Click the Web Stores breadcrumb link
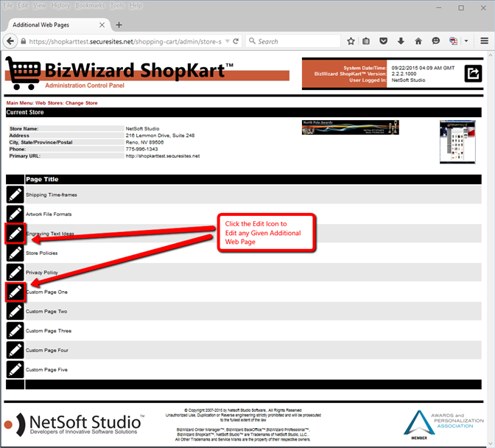 click(49, 103)
